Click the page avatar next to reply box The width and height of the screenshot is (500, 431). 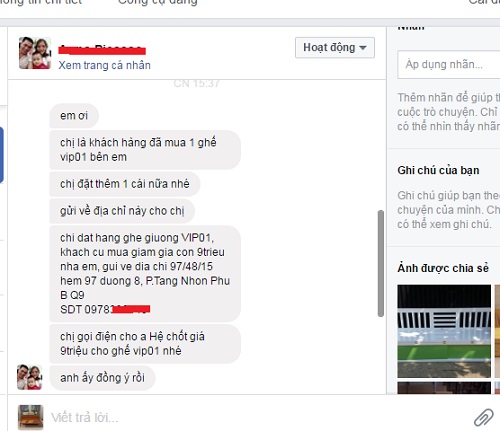pos(30,417)
